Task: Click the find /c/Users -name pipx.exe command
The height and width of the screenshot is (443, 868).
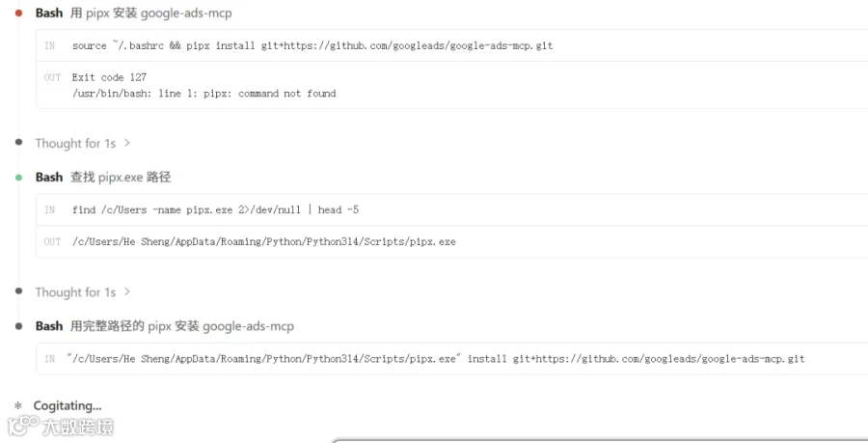Action: 215,209
